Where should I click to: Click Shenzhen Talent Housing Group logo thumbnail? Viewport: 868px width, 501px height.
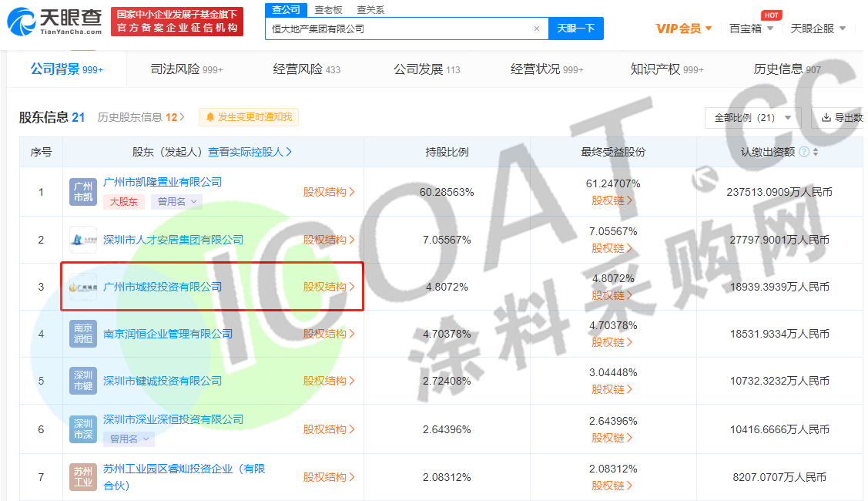tap(83, 240)
